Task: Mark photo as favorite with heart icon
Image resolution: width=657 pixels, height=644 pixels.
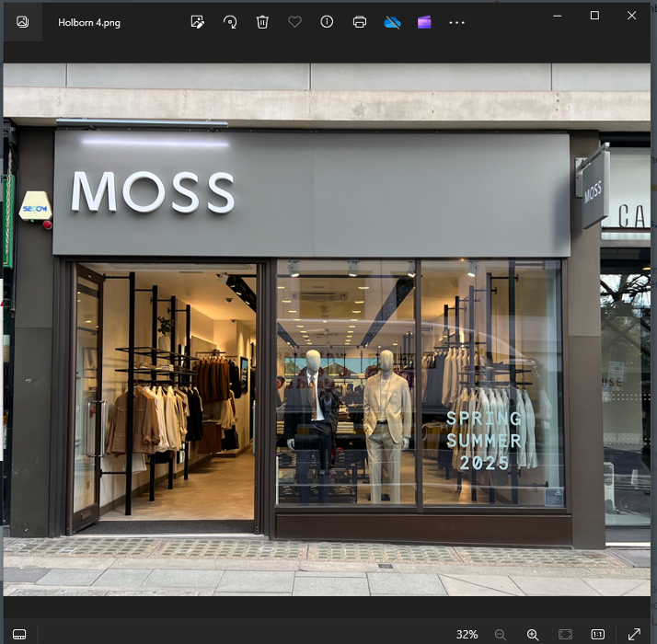Action: pos(294,22)
